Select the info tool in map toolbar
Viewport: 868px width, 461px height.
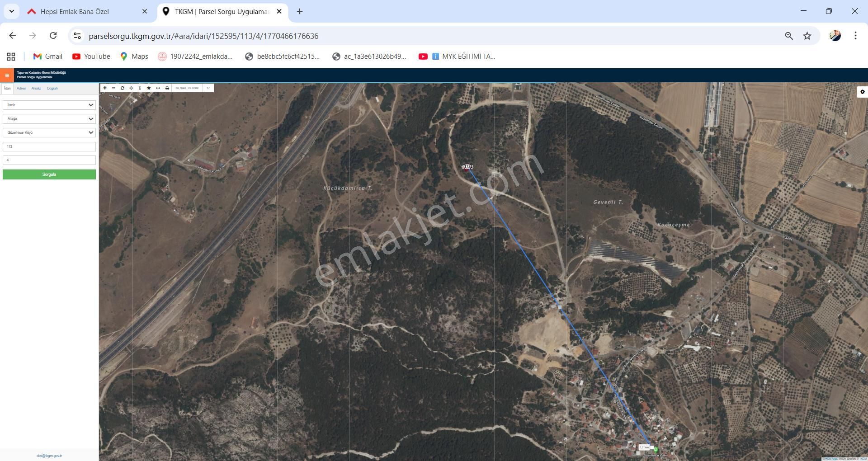140,88
